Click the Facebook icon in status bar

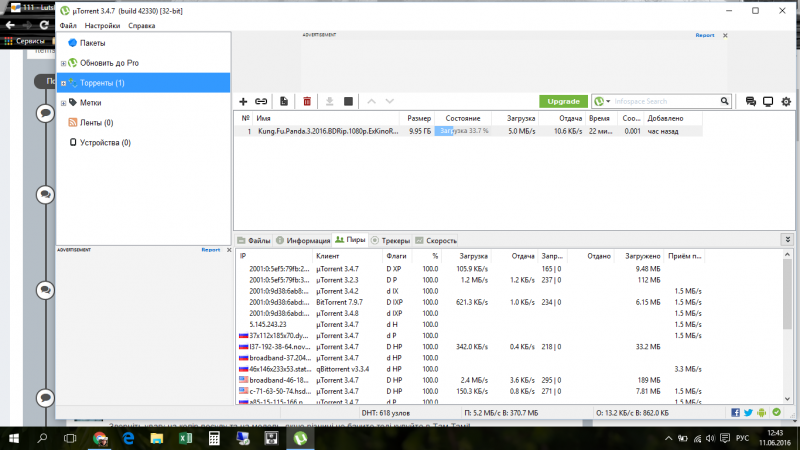coord(735,411)
